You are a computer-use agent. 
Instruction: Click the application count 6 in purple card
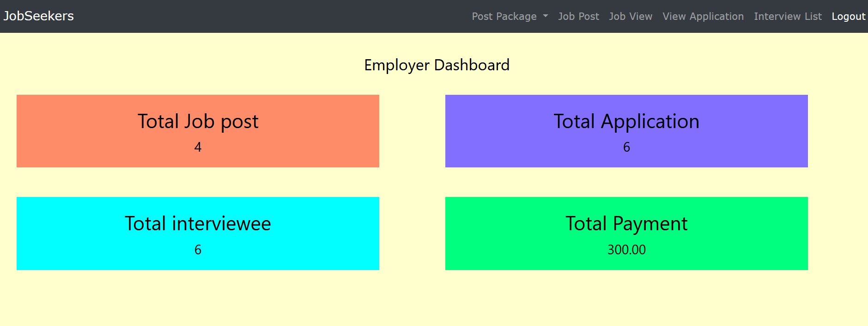click(626, 147)
